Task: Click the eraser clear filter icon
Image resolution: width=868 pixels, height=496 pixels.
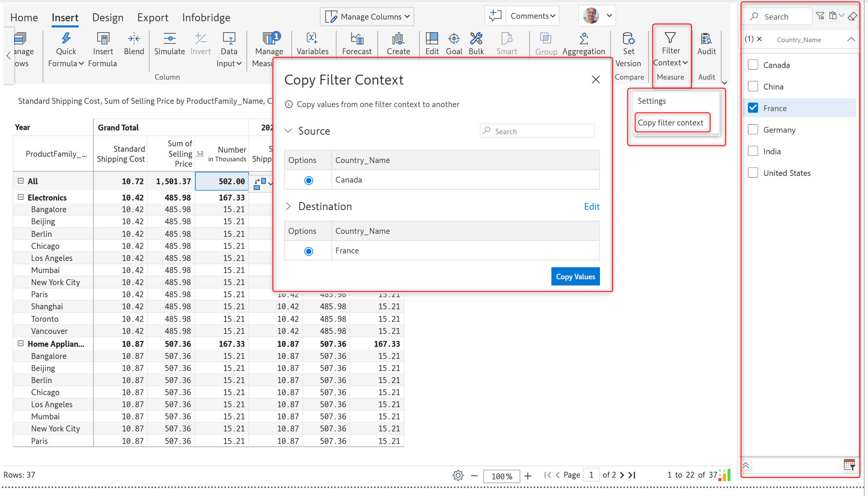Action: (853, 16)
